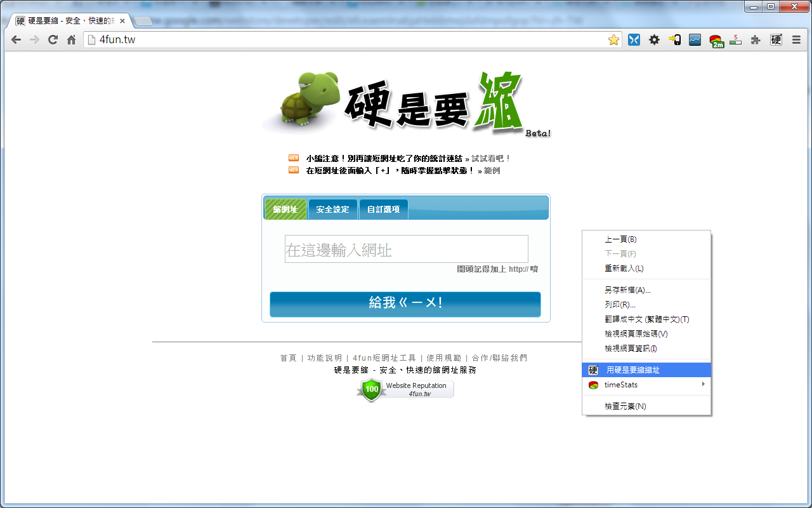This screenshot has width=812, height=508.
Task: Click the announcement 在短網址後面輸入「+」
Action: [x=390, y=171]
